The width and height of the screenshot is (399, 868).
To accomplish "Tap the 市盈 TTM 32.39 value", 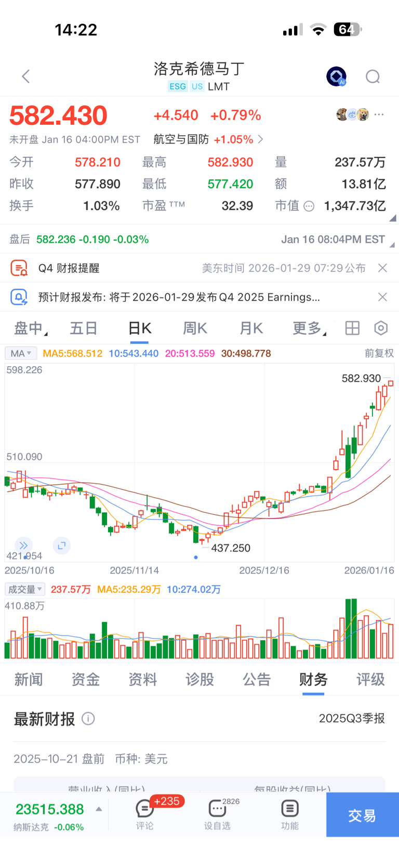I will (x=237, y=206).
